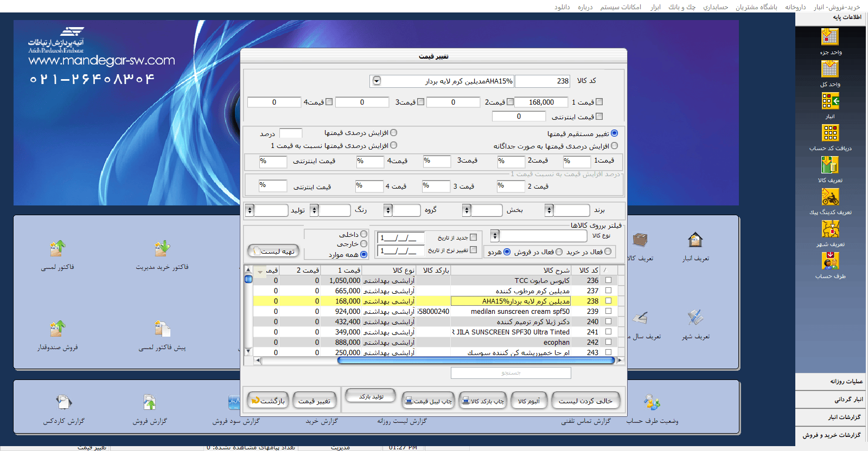The width and height of the screenshot is (868, 451).
Task: Enable قیمت4 checkbox
Action: click(329, 102)
